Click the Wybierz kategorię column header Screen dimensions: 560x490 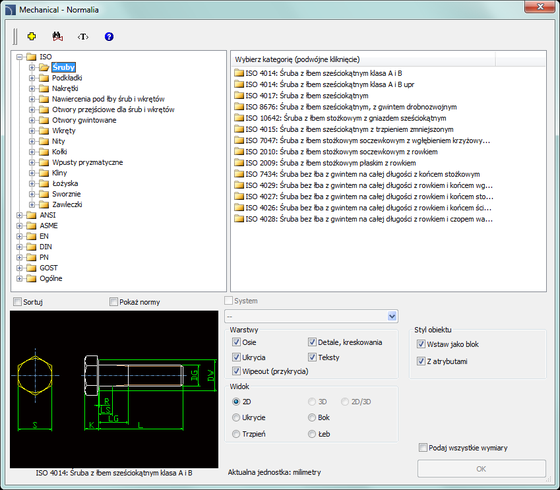point(364,59)
